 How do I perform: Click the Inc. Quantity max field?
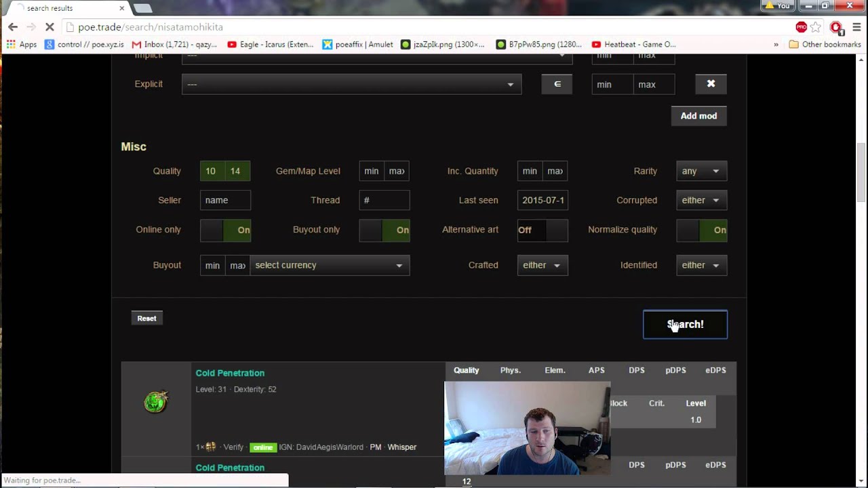click(555, 171)
